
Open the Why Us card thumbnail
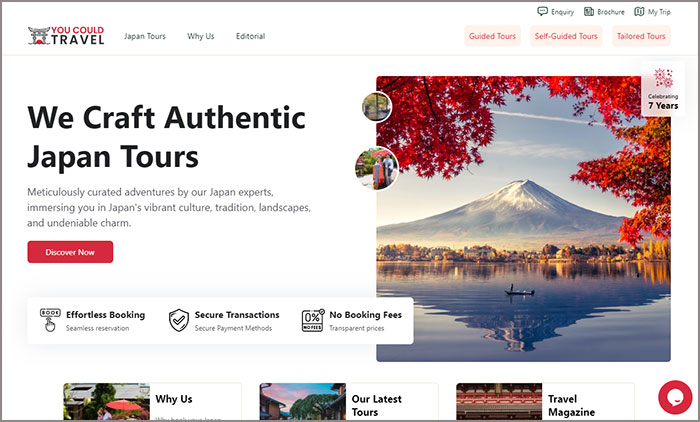click(x=106, y=401)
